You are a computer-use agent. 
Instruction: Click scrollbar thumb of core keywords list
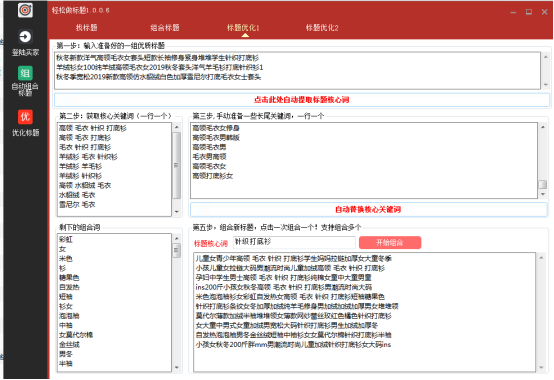(x=176, y=165)
